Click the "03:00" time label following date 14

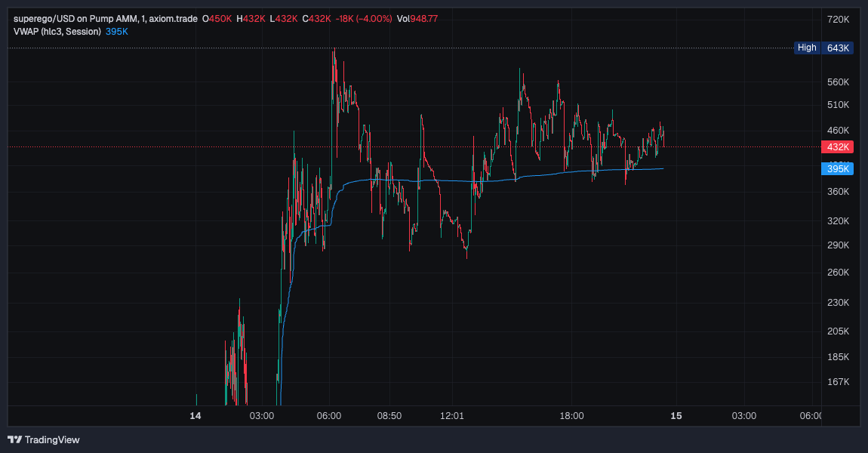262,416
